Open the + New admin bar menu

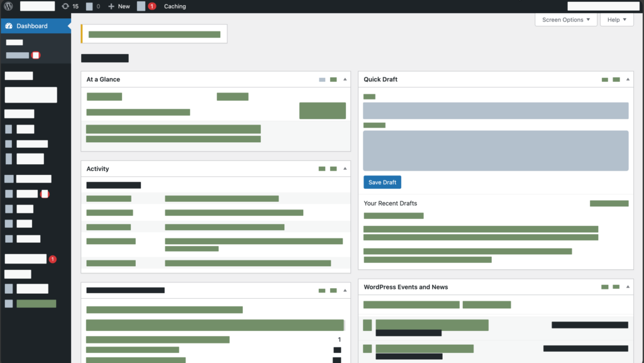click(x=119, y=6)
